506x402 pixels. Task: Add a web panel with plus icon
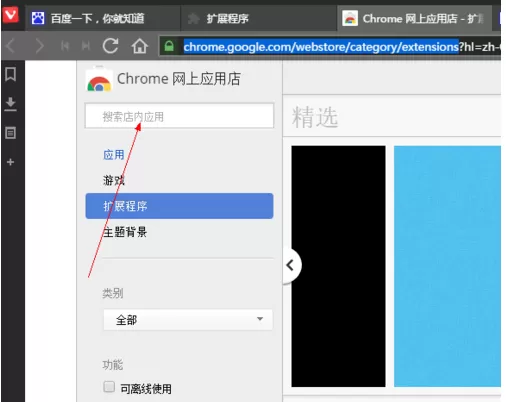point(10,162)
